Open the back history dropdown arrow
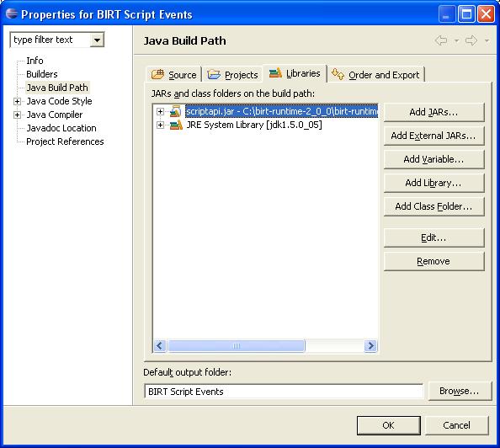500x448 pixels. point(456,41)
